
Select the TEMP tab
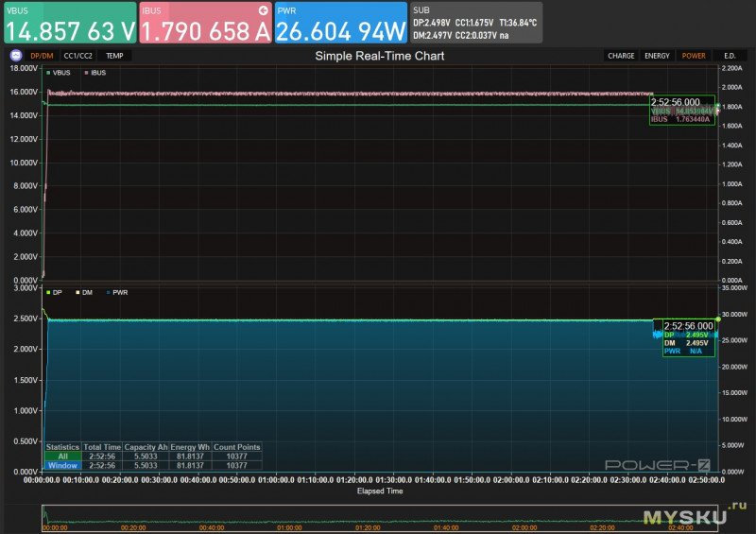coord(114,56)
